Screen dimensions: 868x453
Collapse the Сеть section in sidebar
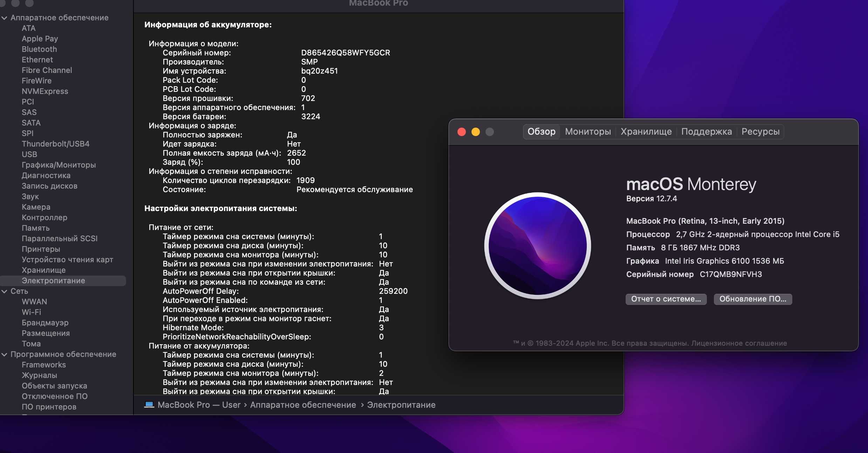[x=5, y=291]
